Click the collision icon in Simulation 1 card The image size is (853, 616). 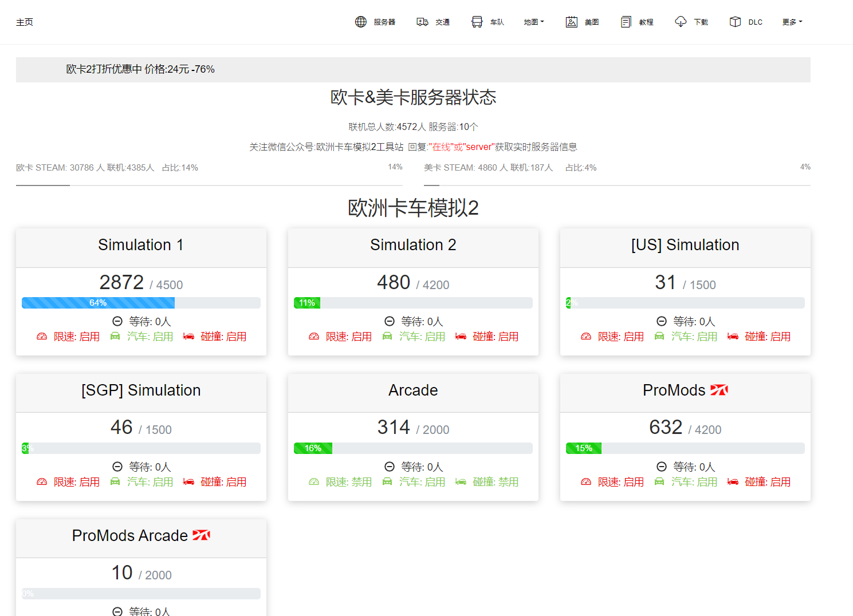188,336
